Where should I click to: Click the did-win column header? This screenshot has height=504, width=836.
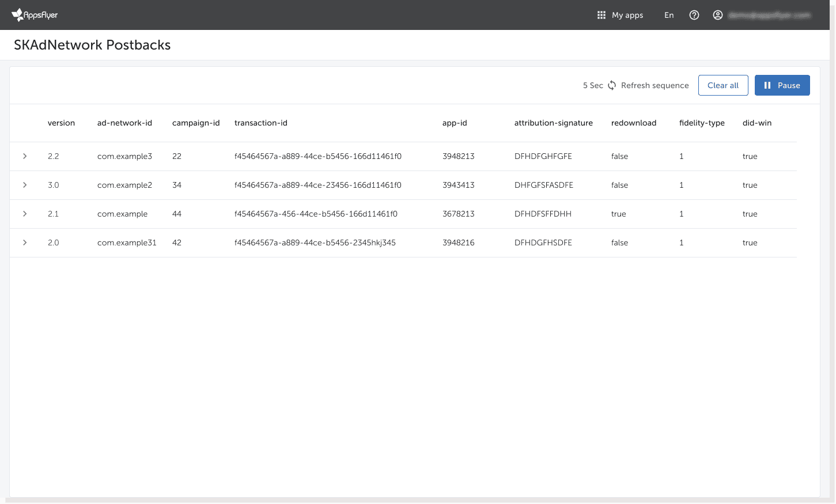click(756, 123)
